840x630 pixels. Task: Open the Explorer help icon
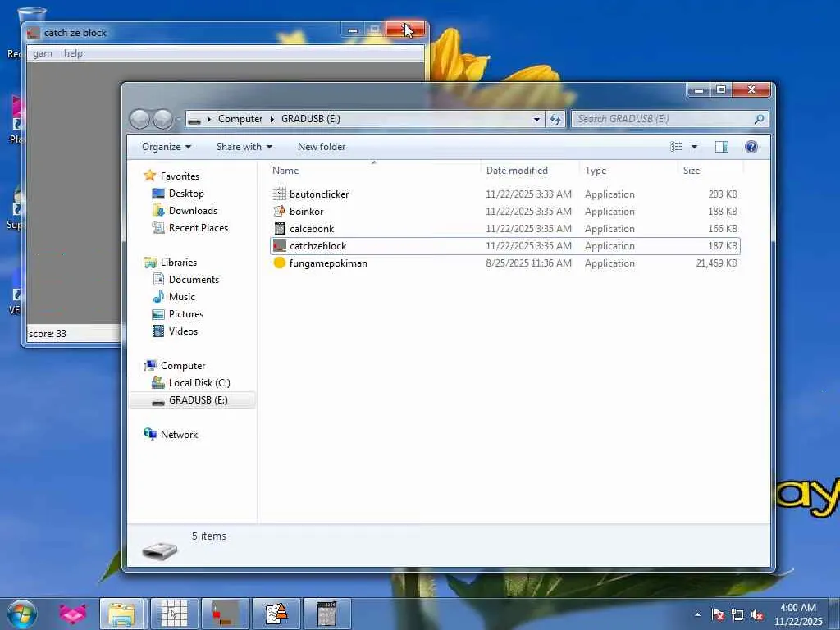(x=751, y=147)
